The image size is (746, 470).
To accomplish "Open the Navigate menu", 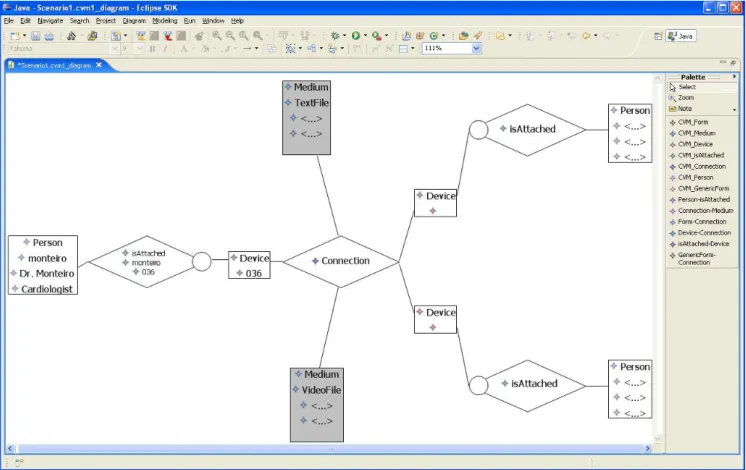I will pos(50,21).
